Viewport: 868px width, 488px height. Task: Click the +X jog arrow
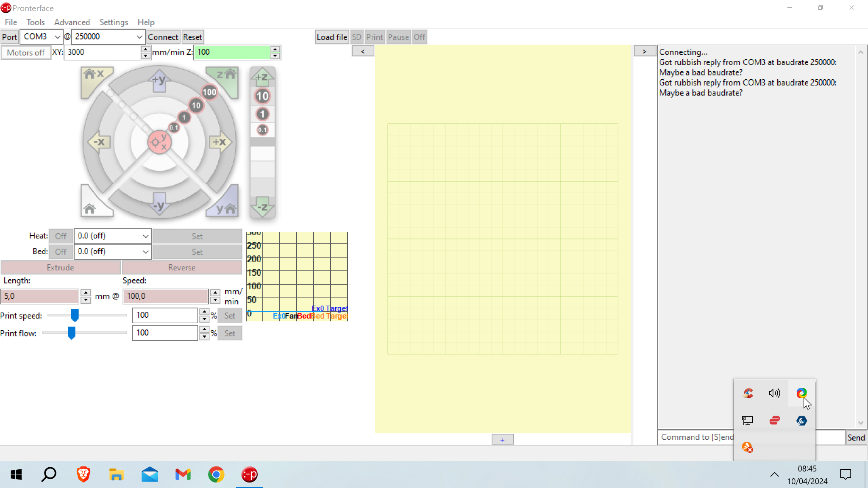coord(220,142)
